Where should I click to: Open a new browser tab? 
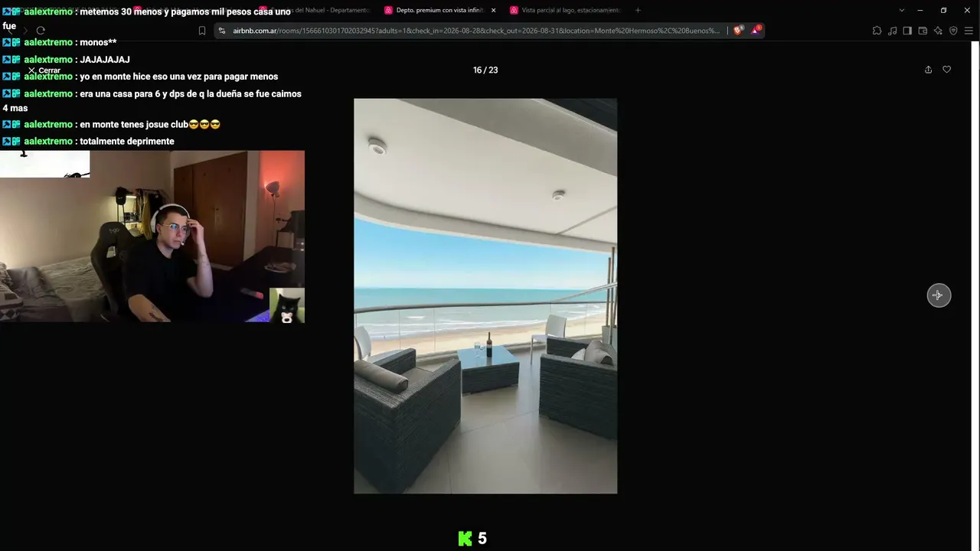click(x=638, y=10)
